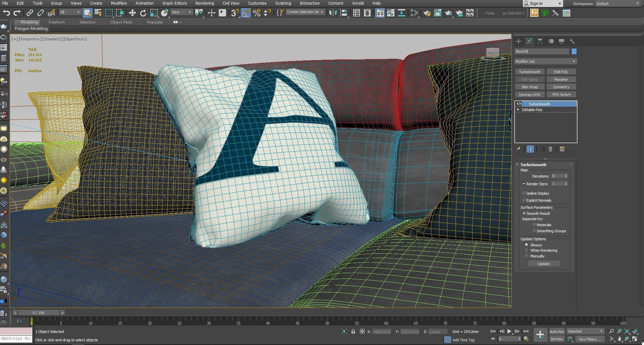The height and width of the screenshot is (345, 644).
Task: Switch to the Freeform ribbon tab
Action: (57, 22)
